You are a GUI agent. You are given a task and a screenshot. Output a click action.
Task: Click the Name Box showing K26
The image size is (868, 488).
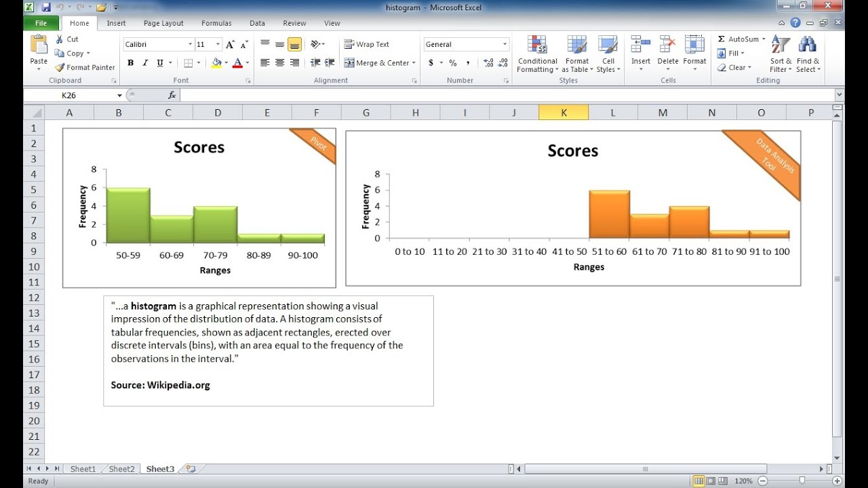[x=68, y=96]
